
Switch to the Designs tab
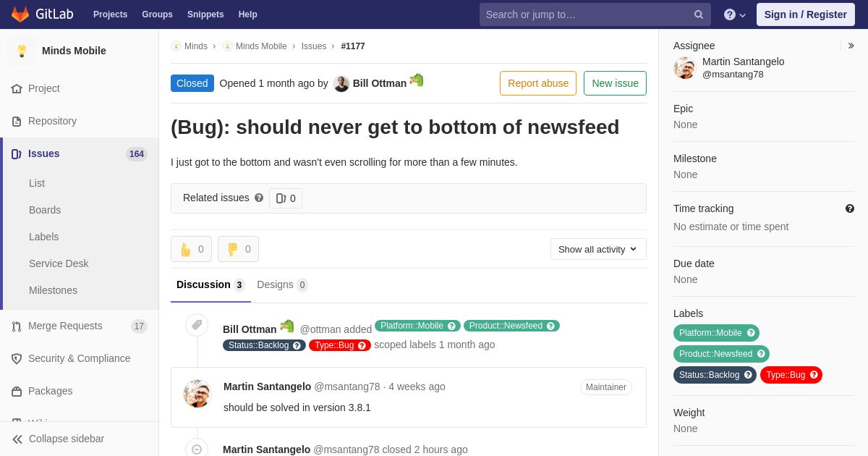(282, 284)
